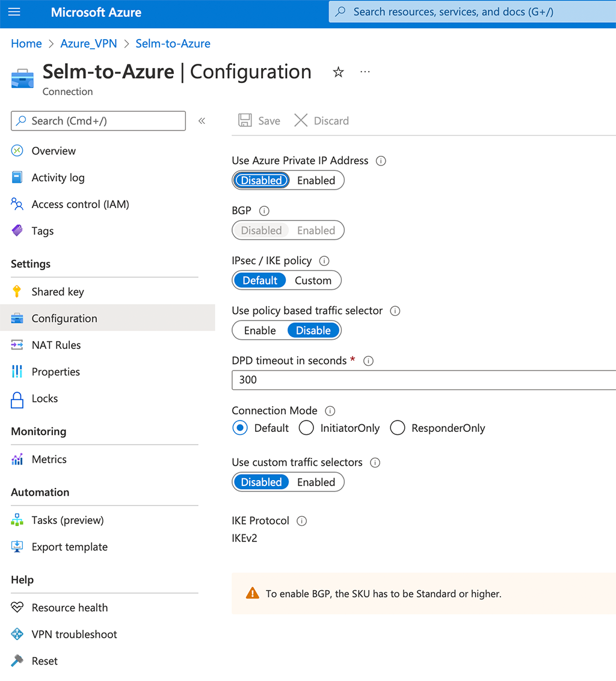Set Use Azure Private IP Address to Enabled
Viewport: 616px width, 681px height.
point(316,180)
